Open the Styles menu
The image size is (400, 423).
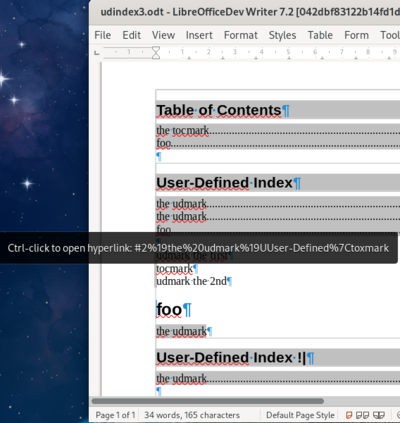pyautogui.click(x=282, y=35)
